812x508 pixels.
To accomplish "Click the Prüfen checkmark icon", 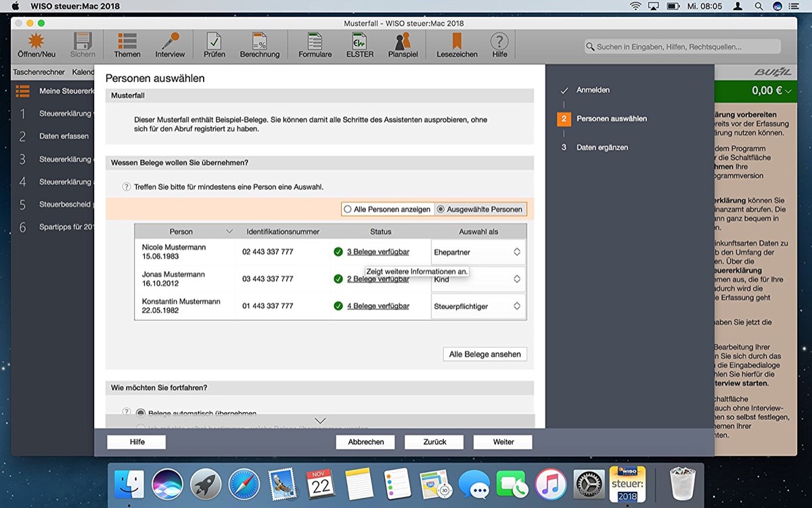I will 214,42.
